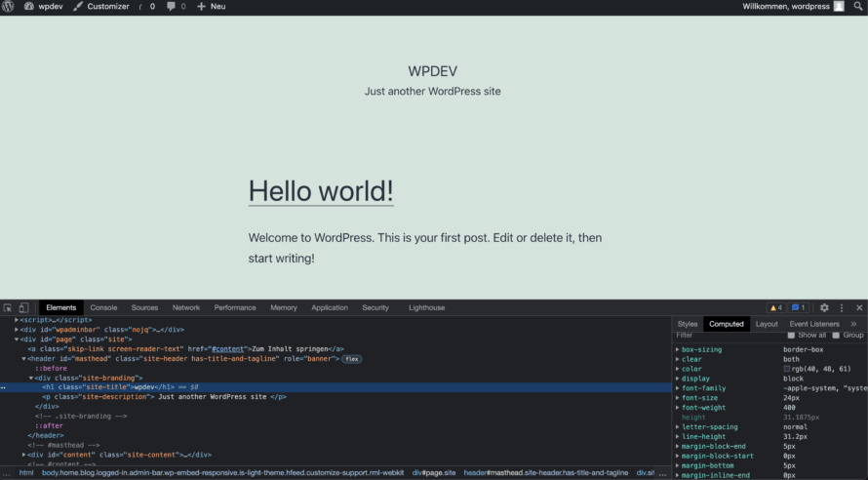Toggle the flex badge on header element
868x480 pixels.
pyautogui.click(x=351, y=359)
